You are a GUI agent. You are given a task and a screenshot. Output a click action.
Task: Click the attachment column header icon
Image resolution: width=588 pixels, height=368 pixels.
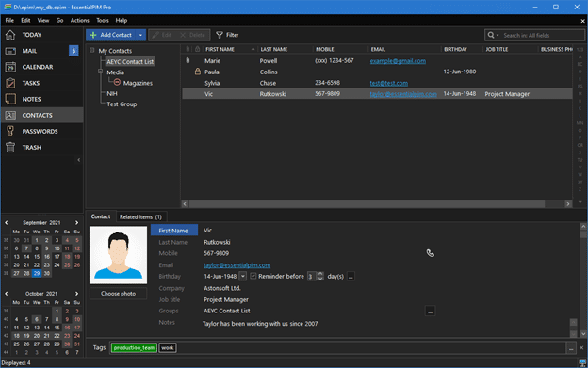pyautogui.click(x=188, y=49)
